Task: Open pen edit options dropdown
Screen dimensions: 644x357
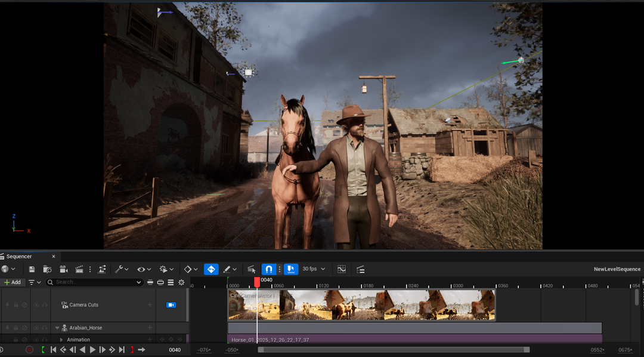Action: click(x=230, y=269)
